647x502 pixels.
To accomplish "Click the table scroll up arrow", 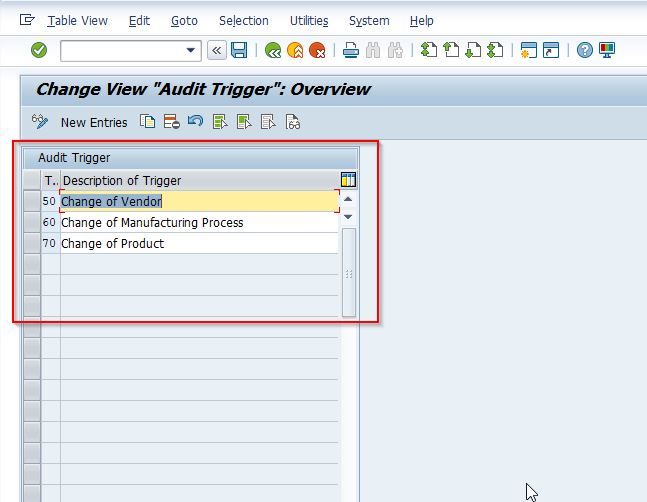I will (348, 199).
